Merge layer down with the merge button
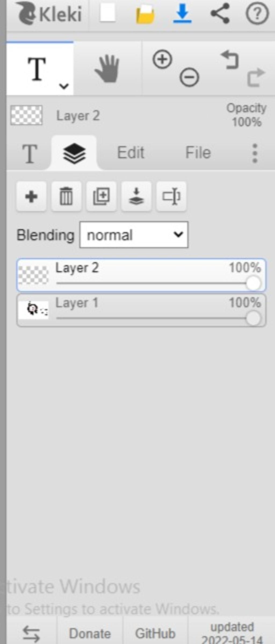Viewport: 275px width, 644px height. click(x=136, y=197)
